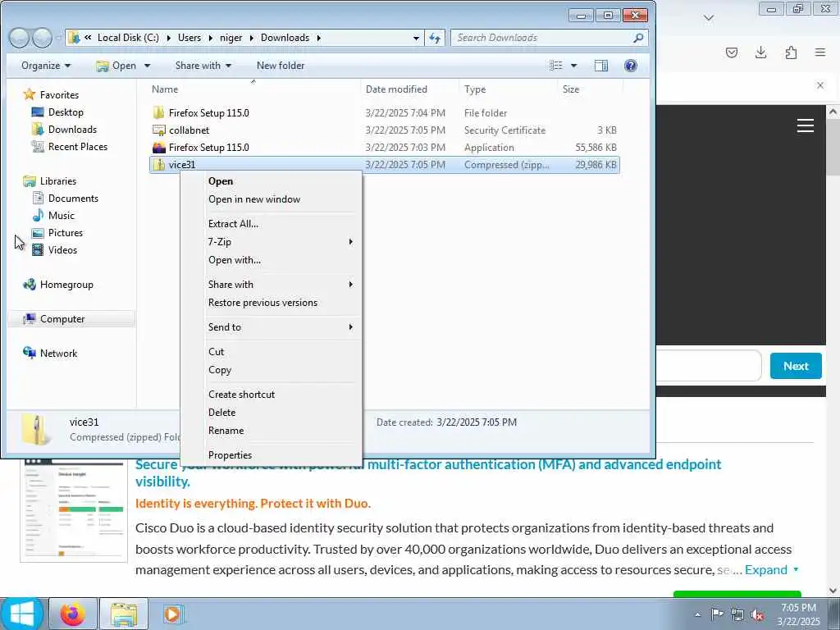Click the New folder button
The height and width of the screenshot is (630, 840).
tap(281, 66)
